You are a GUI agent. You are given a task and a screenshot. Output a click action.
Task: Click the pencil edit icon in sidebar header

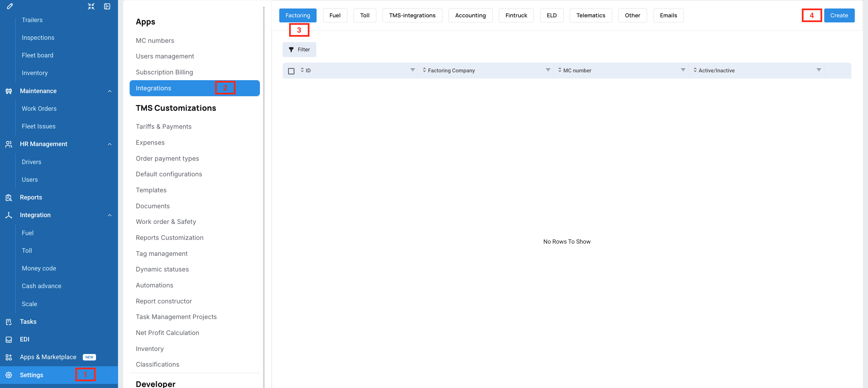[10, 6]
